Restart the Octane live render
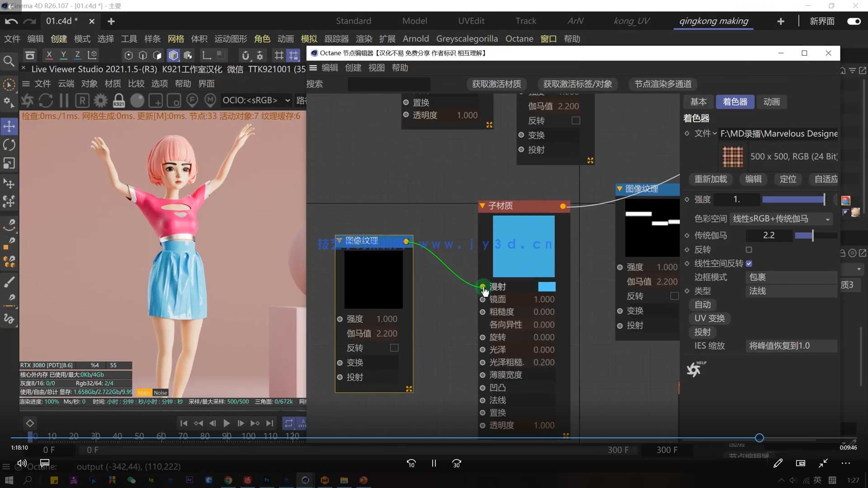The height and width of the screenshot is (488, 868). pyautogui.click(x=46, y=100)
